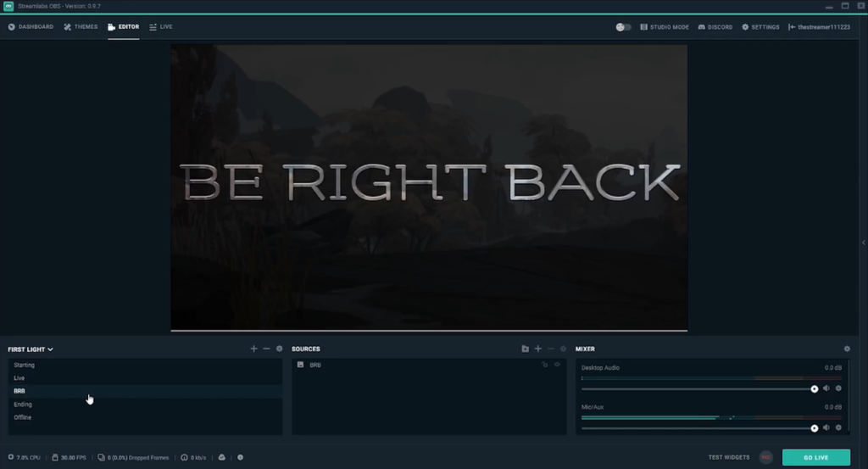Hide the BRB source with eye icon
Screen dimensions: 868x469
click(x=557, y=365)
